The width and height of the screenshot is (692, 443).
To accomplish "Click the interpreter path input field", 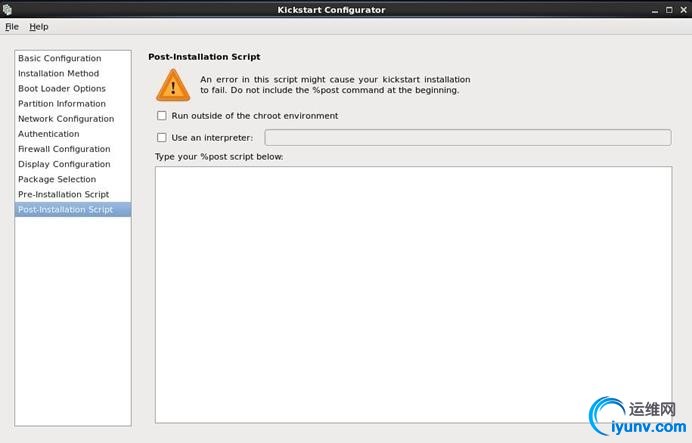I will click(468, 138).
